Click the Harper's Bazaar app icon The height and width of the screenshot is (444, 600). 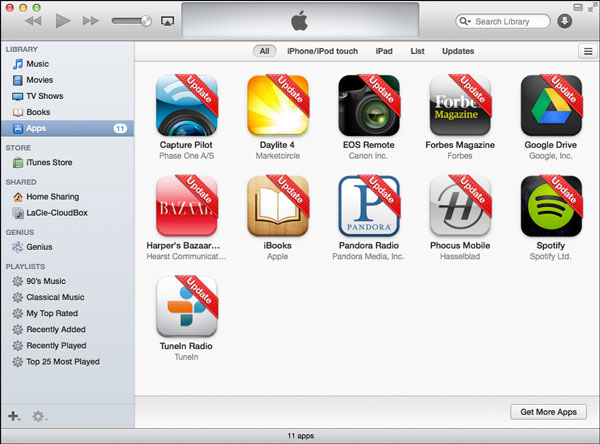tap(187, 206)
